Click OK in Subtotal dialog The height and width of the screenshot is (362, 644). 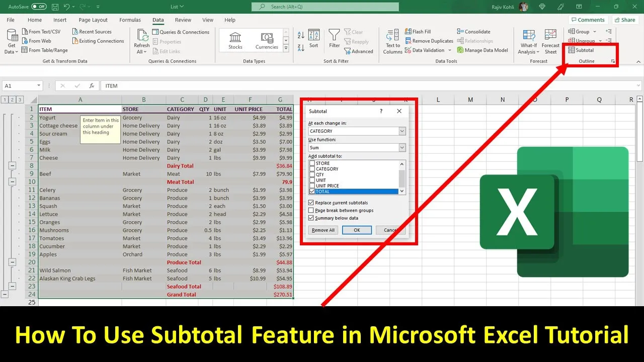pyautogui.click(x=357, y=230)
